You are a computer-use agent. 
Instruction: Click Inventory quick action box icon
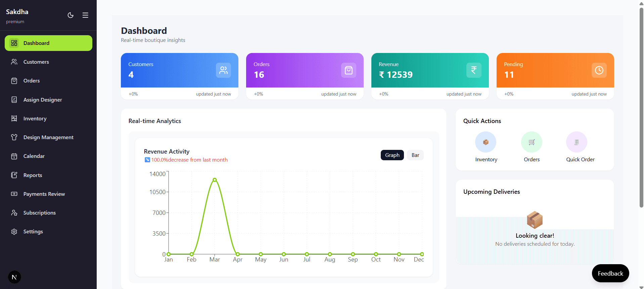(486, 142)
